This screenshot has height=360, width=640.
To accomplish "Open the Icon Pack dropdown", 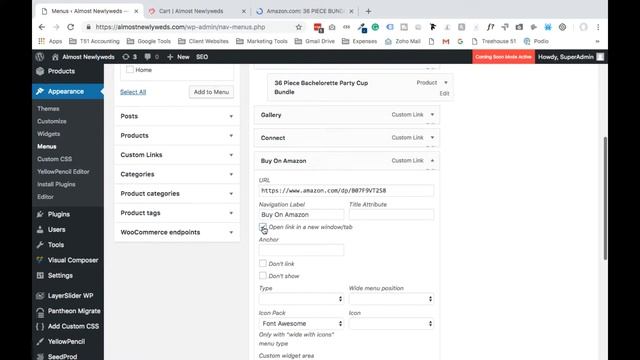I will pos(301,323).
